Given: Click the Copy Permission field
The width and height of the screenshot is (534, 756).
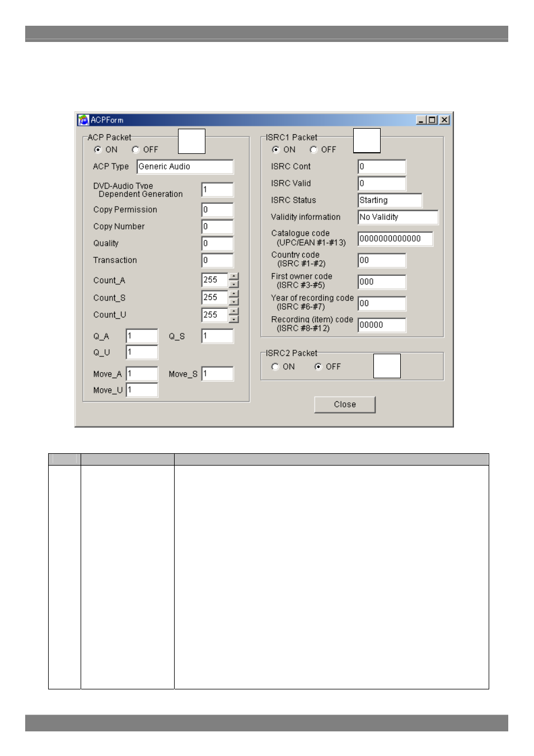Looking at the screenshot, I should (x=218, y=210).
